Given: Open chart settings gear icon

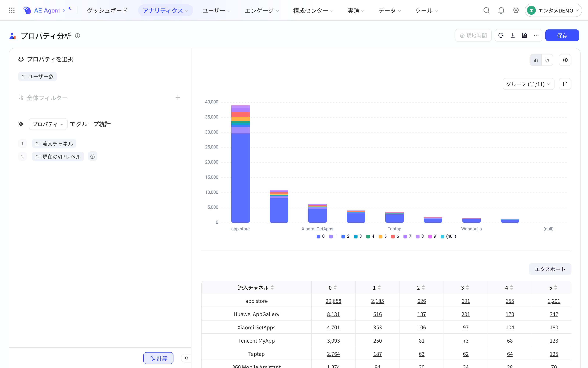Looking at the screenshot, I should coord(565,60).
